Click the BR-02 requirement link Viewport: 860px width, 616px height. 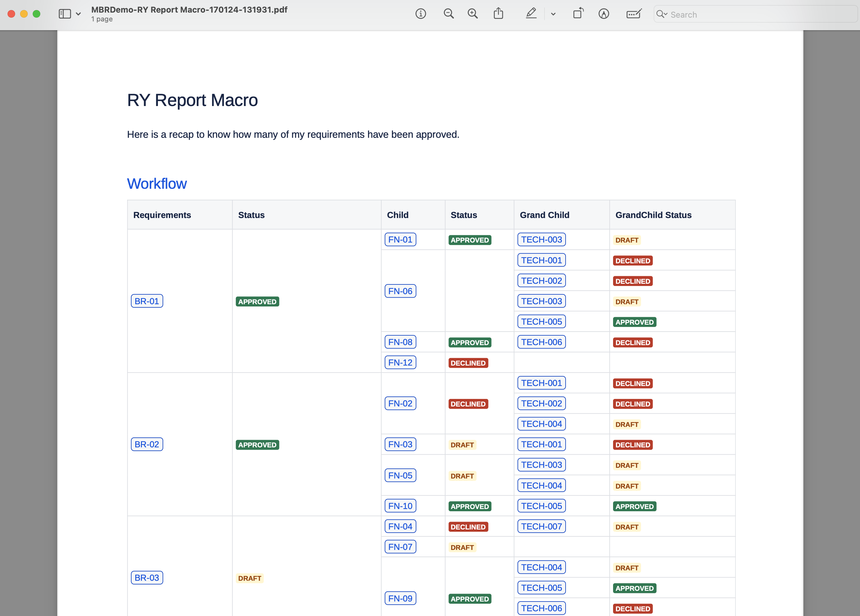click(x=147, y=444)
